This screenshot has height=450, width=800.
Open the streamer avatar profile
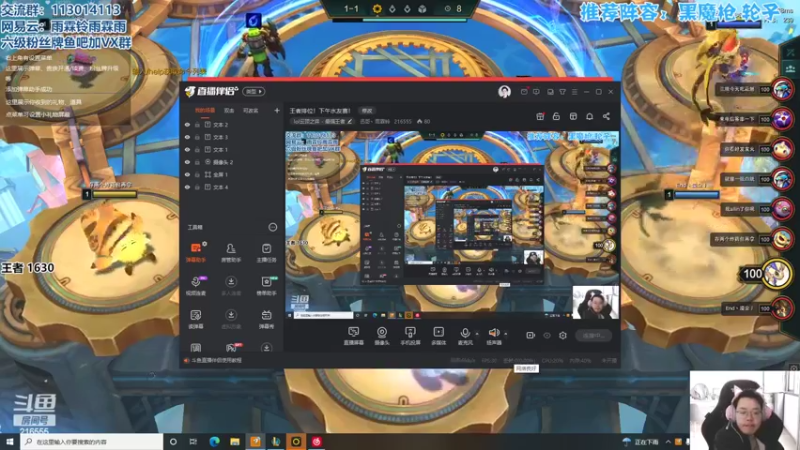coord(504,92)
